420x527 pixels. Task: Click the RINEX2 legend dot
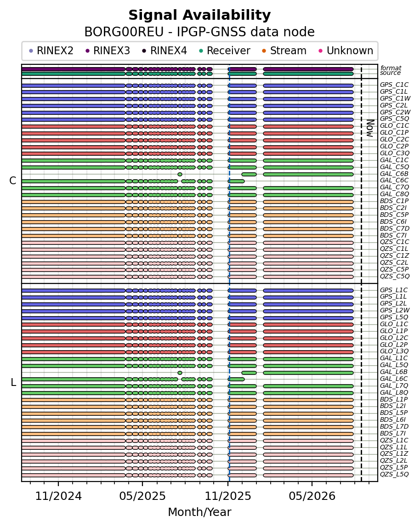click(31, 51)
